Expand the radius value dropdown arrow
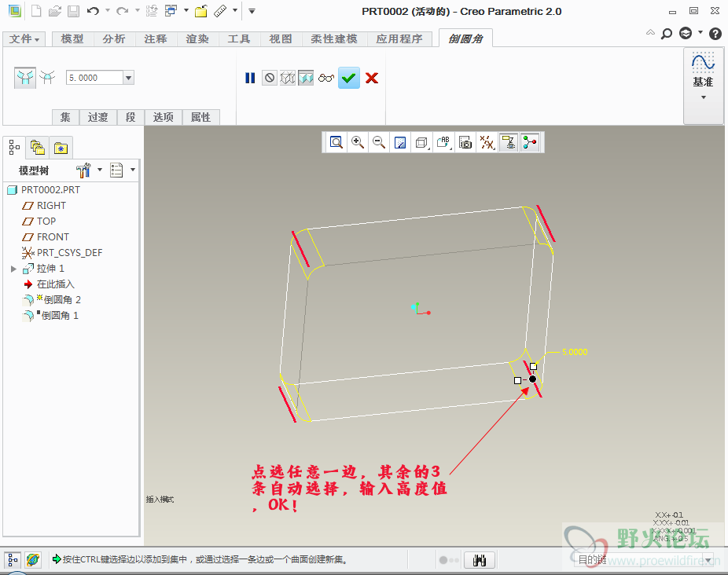This screenshot has height=575, width=728. click(129, 78)
